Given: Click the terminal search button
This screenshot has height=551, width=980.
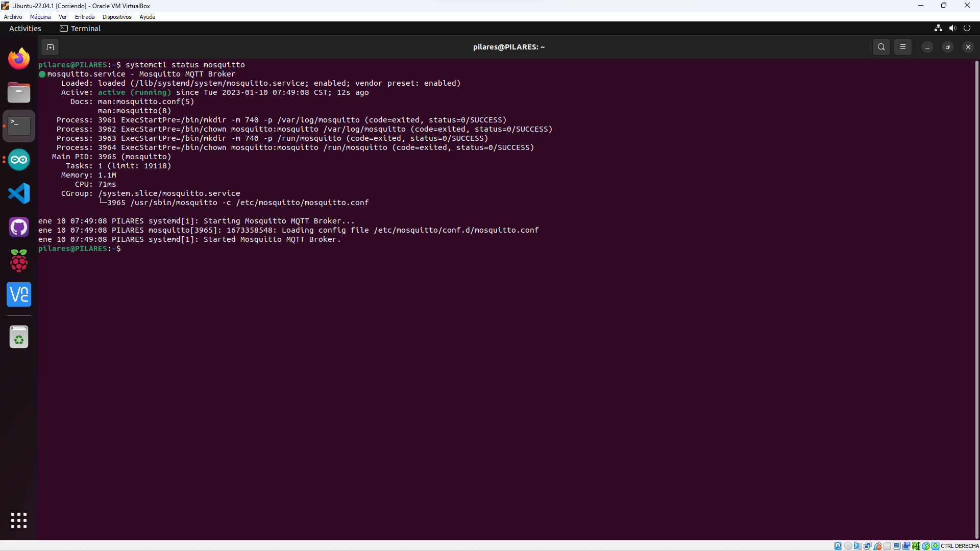Looking at the screenshot, I should tap(881, 47).
